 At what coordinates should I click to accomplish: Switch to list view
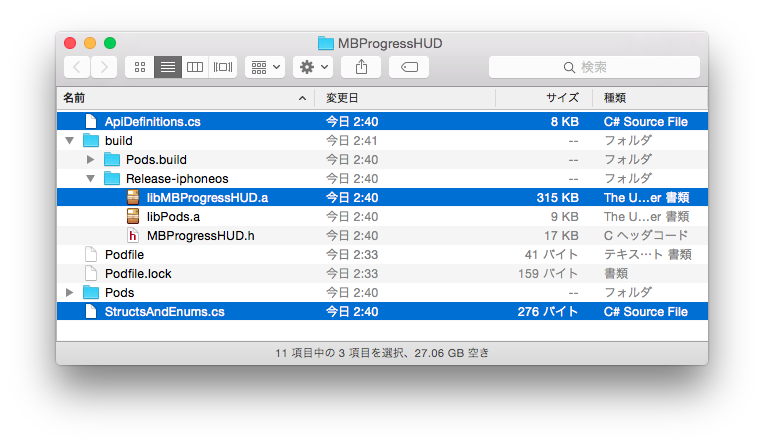coord(168,67)
